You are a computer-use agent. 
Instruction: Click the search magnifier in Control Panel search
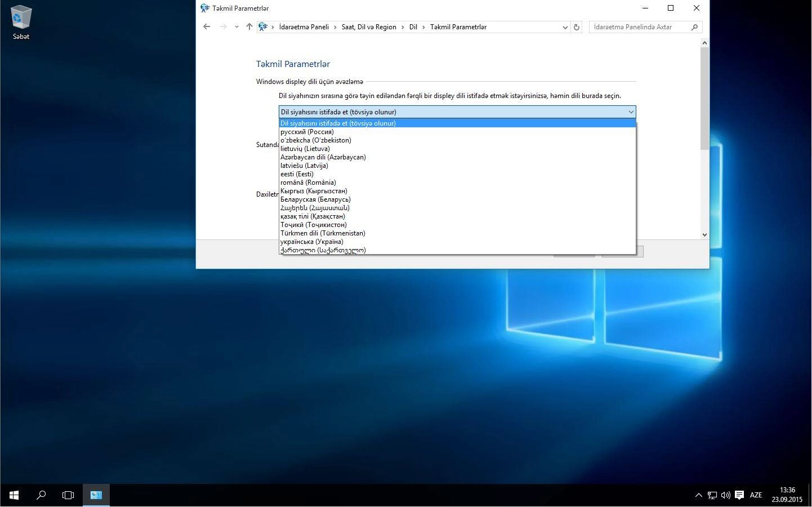coord(694,27)
